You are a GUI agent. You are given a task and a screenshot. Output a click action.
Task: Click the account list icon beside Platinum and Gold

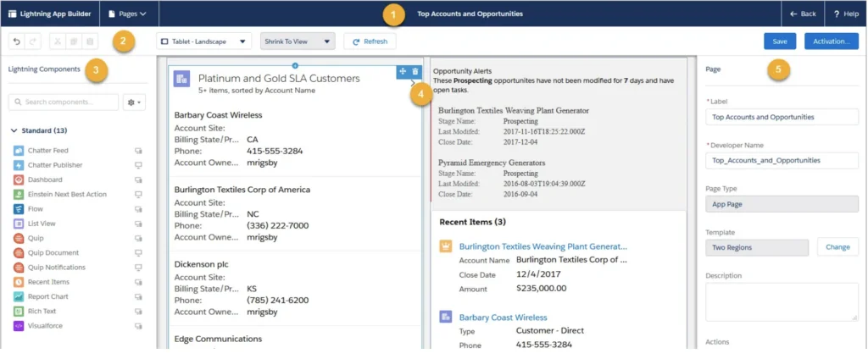pos(181,79)
